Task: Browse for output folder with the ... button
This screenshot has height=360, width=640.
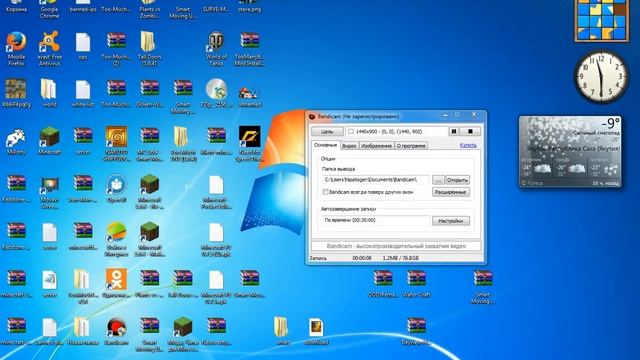Action: tap(438, 180)
